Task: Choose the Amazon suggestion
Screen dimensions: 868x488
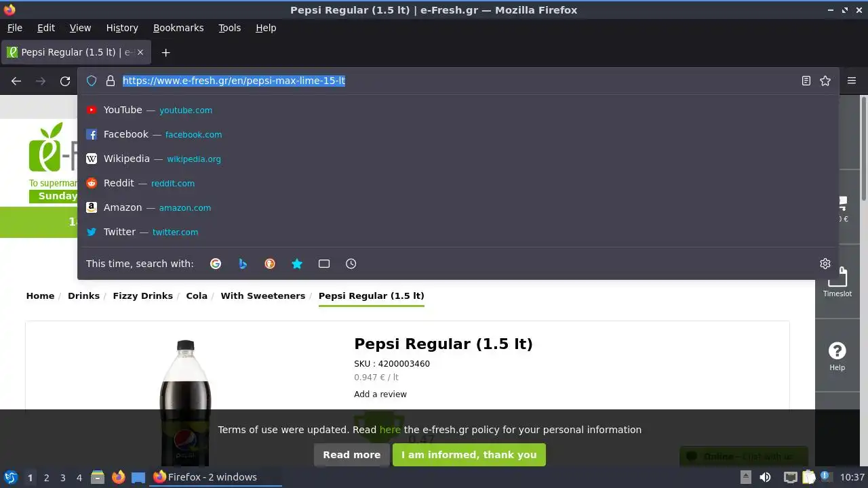Action: [458, 207]
